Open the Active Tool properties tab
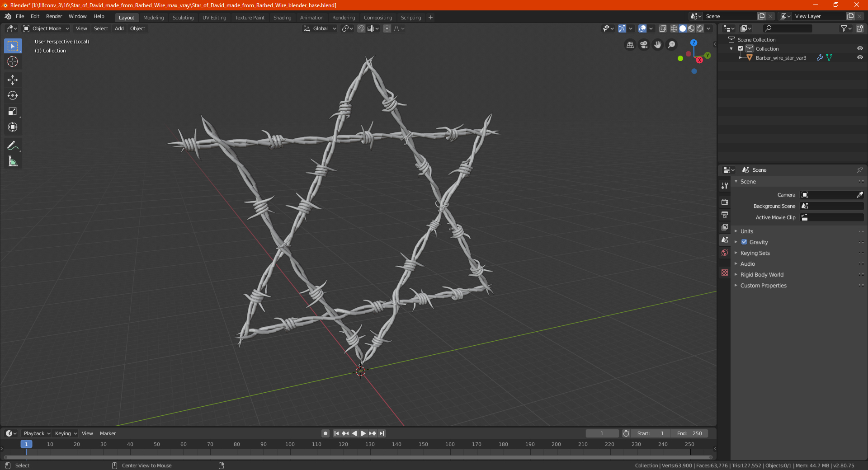The height and width of the screenshot is (470, 868). (725, 185)
